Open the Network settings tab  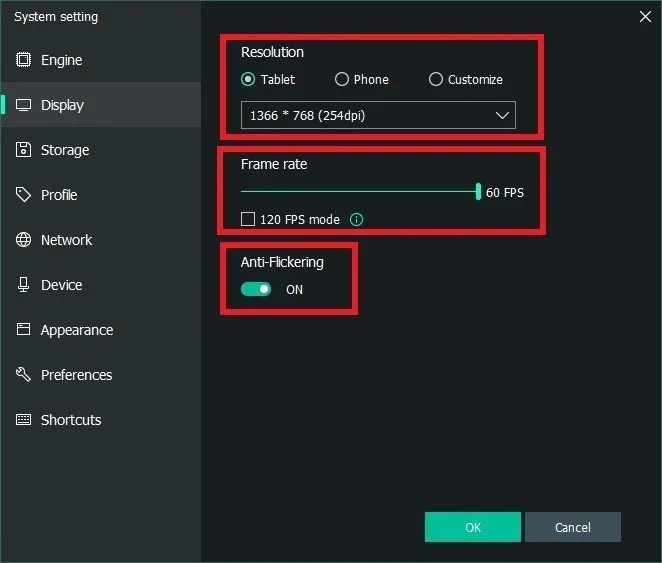(x=100, y=240)
